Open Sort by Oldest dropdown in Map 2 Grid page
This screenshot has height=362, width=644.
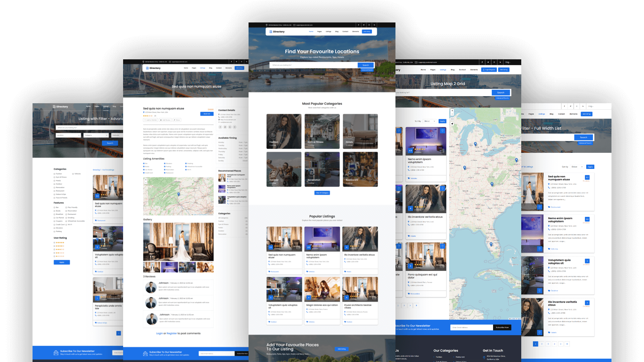click(x=430, y=121)
